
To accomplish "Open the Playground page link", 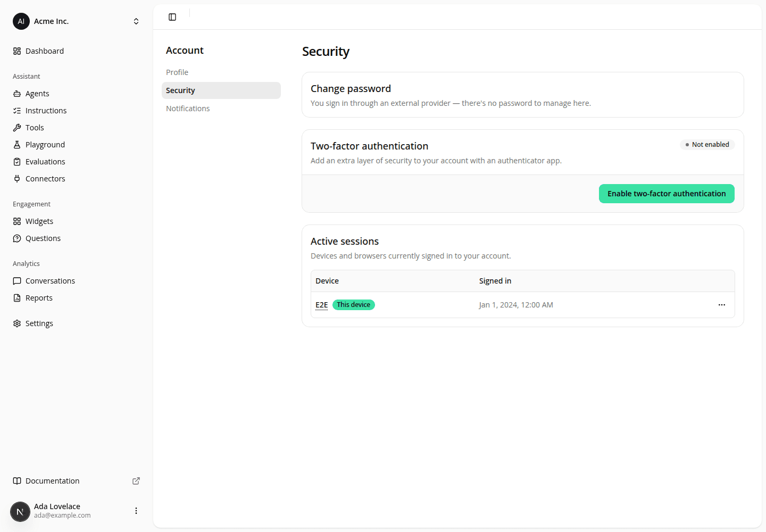I will click(x=77, y=145).
